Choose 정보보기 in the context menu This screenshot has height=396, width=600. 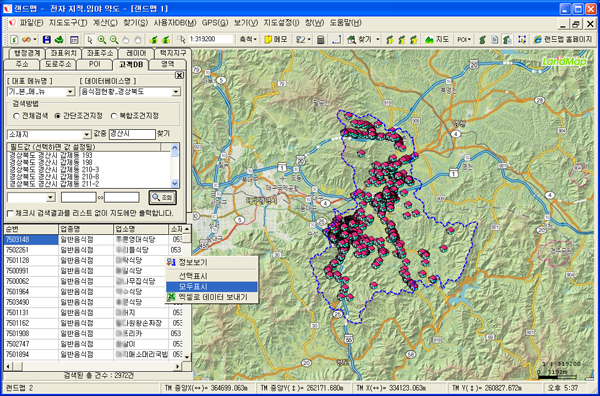pyautogui.click(x=212, y=262)
